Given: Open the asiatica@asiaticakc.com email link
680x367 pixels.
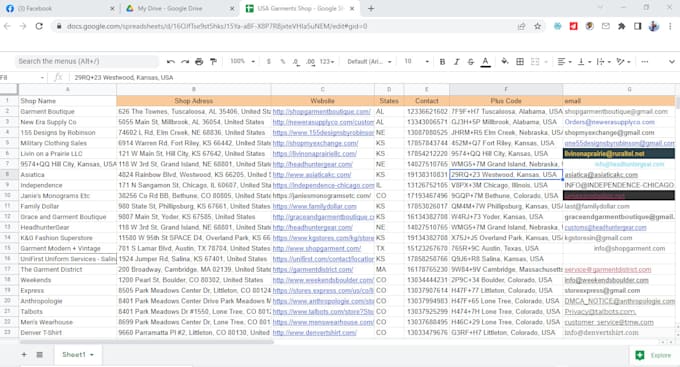Looking at the screenshot, I should pyautogui.click(x=601, y=175).
